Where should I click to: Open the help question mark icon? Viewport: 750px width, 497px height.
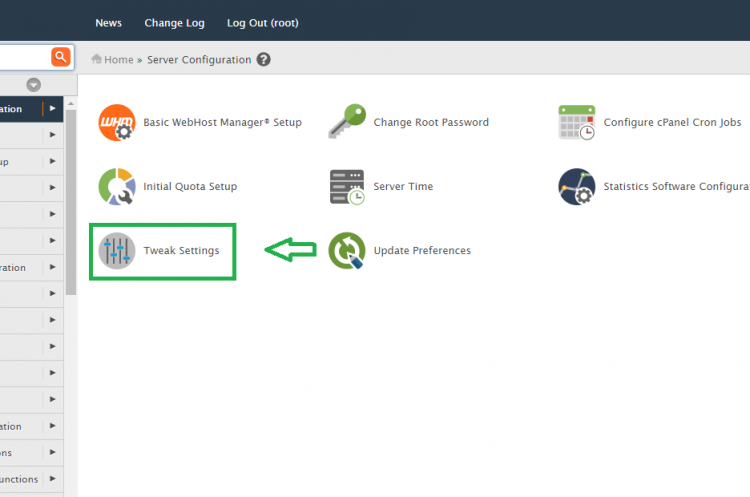click(264, 59)
